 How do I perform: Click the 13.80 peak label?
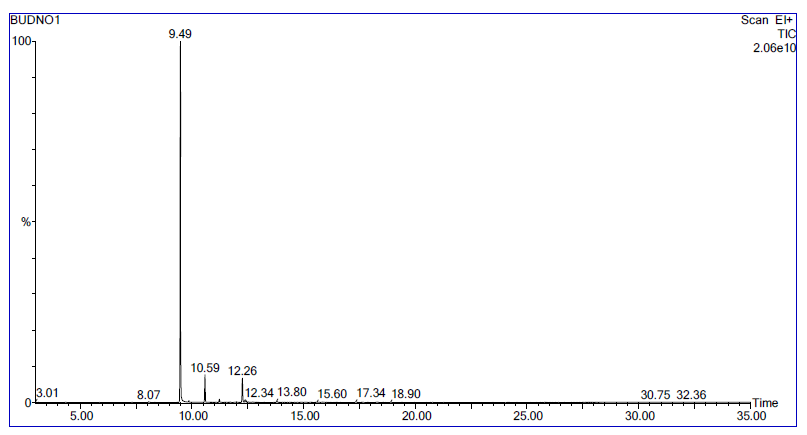click(292, 392)
